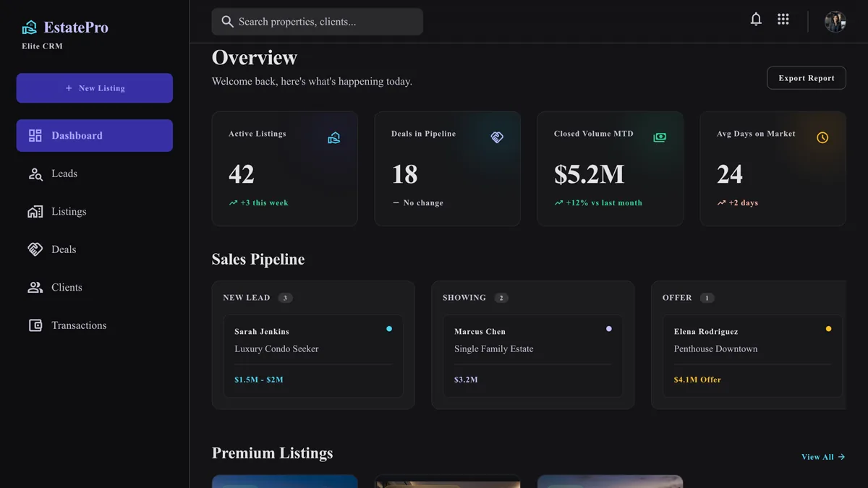Click the OFFER column header

click(x=678, y=298)
